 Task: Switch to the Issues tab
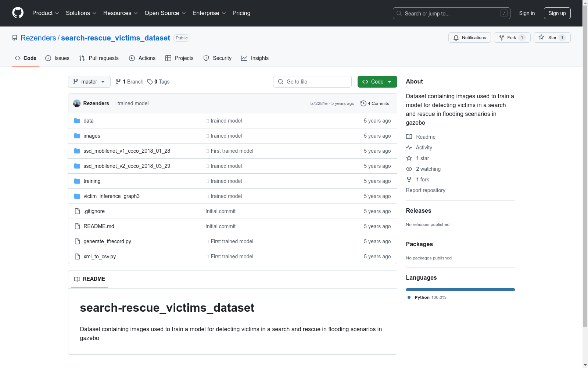57,58
